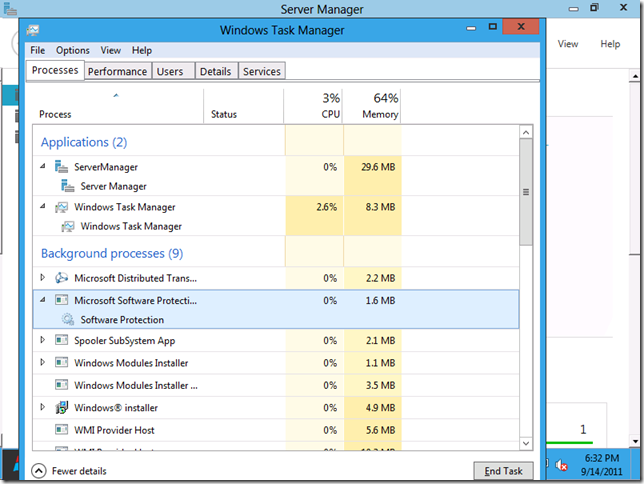Viewport: 644px width, 484px height.
Task: Click the Spooler SubSystem App icon
Action: click(x=61, y=340)
